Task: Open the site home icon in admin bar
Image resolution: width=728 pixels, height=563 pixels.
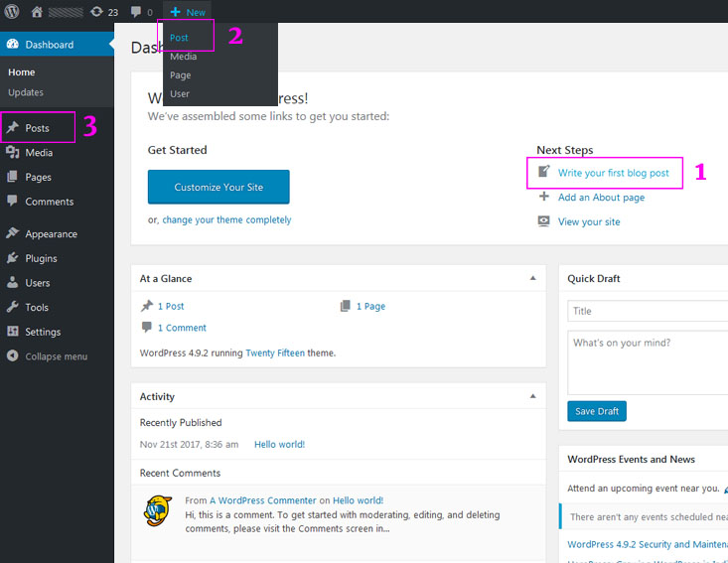Action: point(37,12)
